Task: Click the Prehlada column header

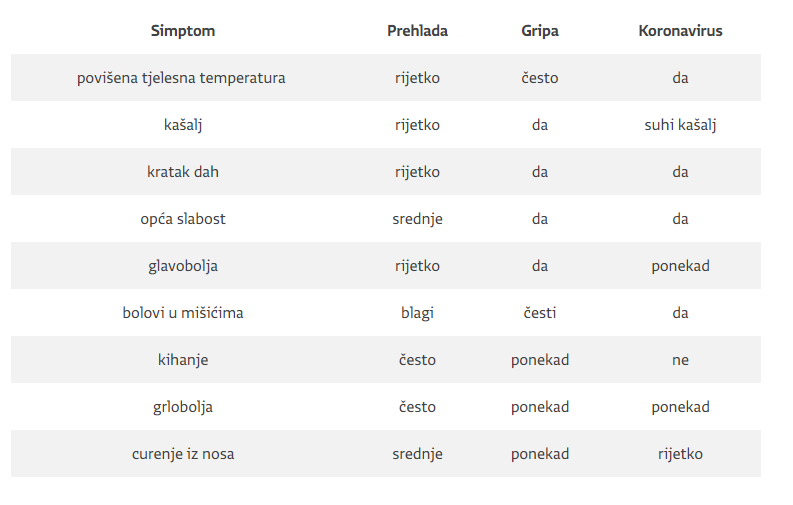Action: pos(417,31)
